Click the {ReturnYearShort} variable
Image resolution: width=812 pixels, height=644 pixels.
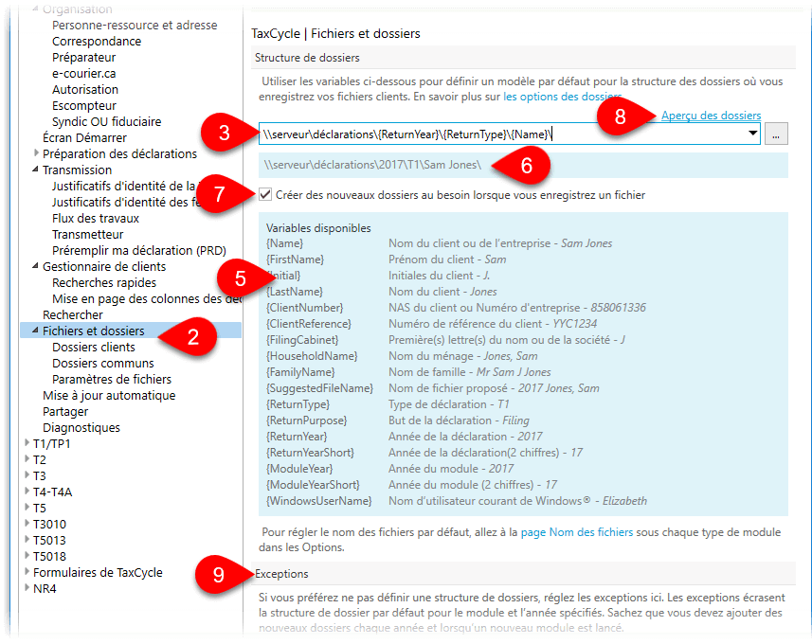pyautogui.click(x=310, y=452)
